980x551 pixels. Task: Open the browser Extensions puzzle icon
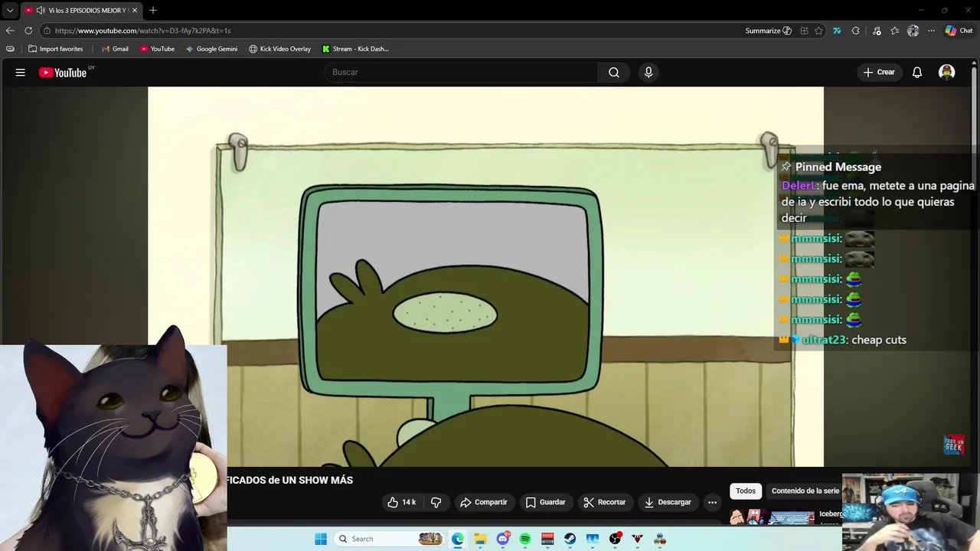pos(856,31)
